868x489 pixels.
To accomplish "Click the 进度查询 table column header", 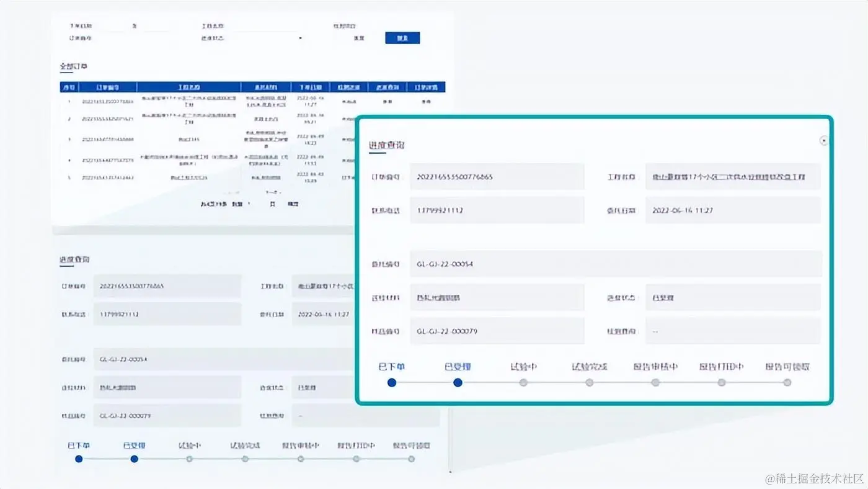I will tap(387, 87).
